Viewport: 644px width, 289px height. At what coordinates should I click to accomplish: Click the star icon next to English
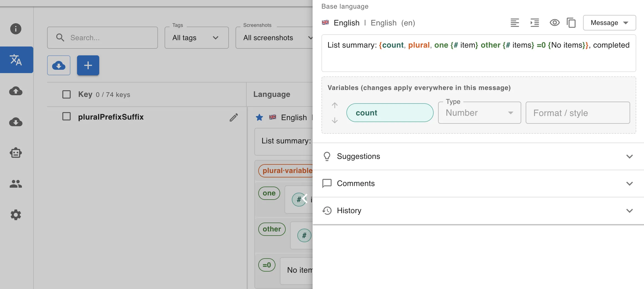(259, 117)
